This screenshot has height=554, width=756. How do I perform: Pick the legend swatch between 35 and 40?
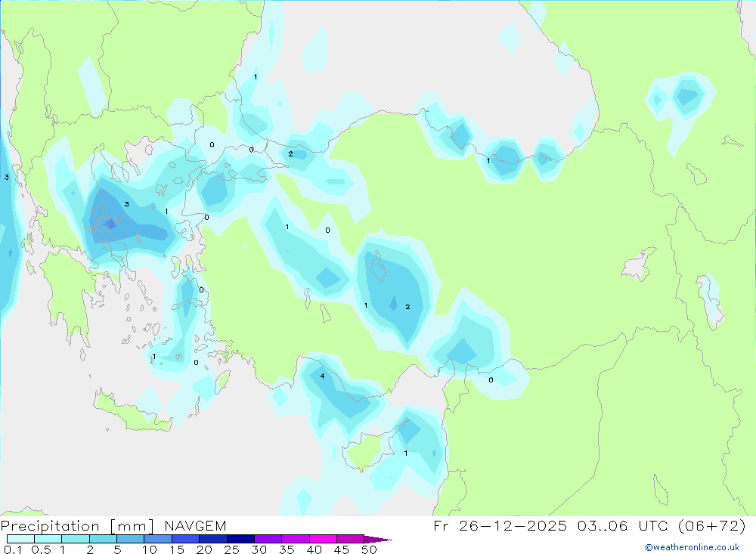tap(296, 539)
